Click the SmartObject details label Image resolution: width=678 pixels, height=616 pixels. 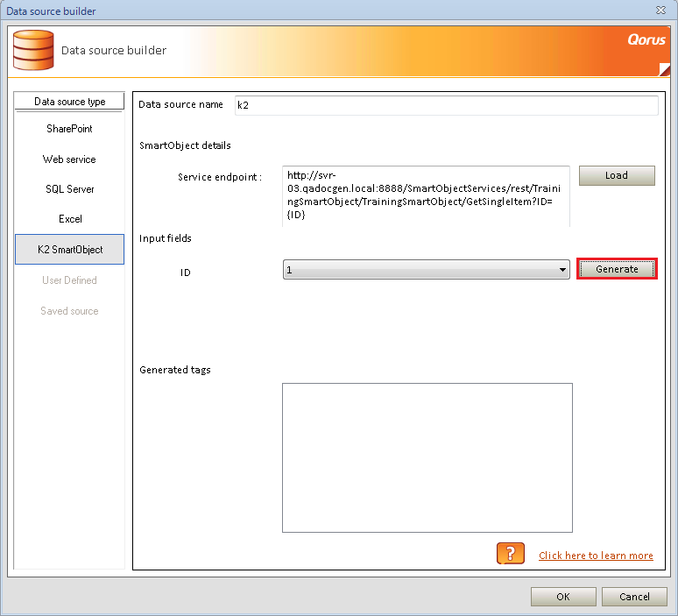pos(185,145)
